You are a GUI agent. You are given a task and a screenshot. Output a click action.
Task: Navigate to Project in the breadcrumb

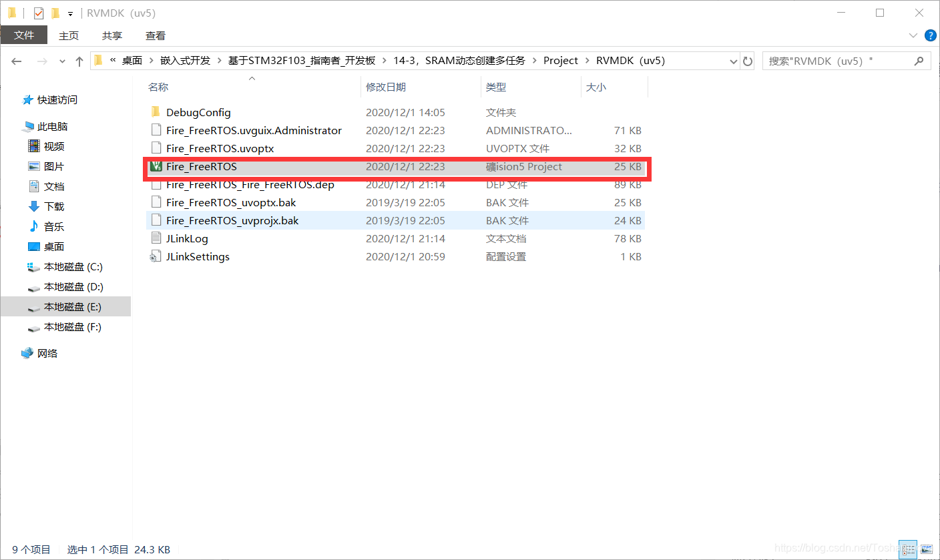click(561, 61)
